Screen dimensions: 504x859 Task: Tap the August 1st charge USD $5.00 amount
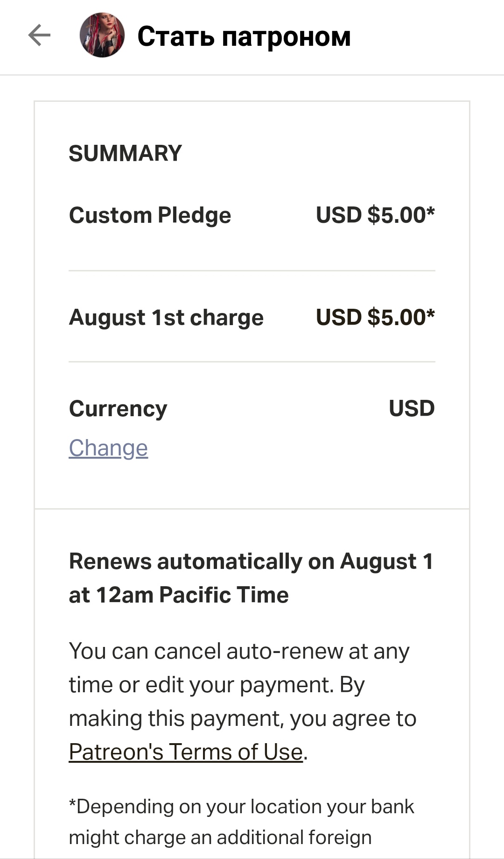(x=375, y=318)
